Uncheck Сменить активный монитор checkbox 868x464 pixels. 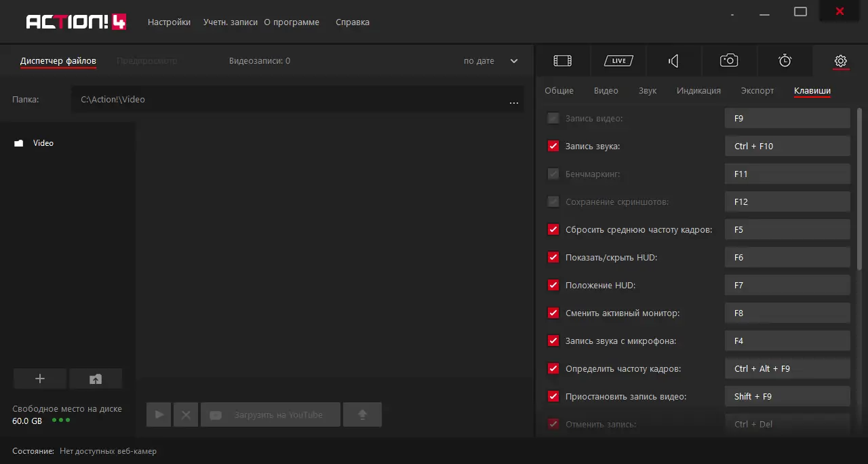(x=553, y=313)
